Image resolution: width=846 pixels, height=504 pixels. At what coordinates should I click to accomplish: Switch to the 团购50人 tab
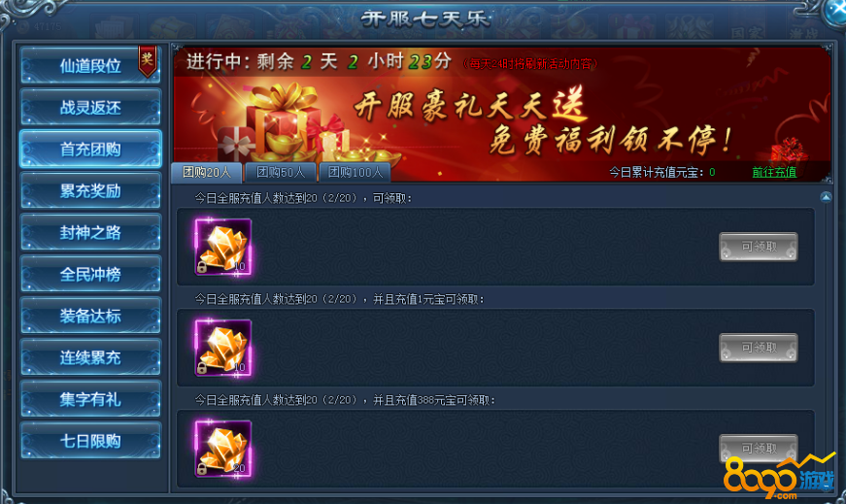281,172
